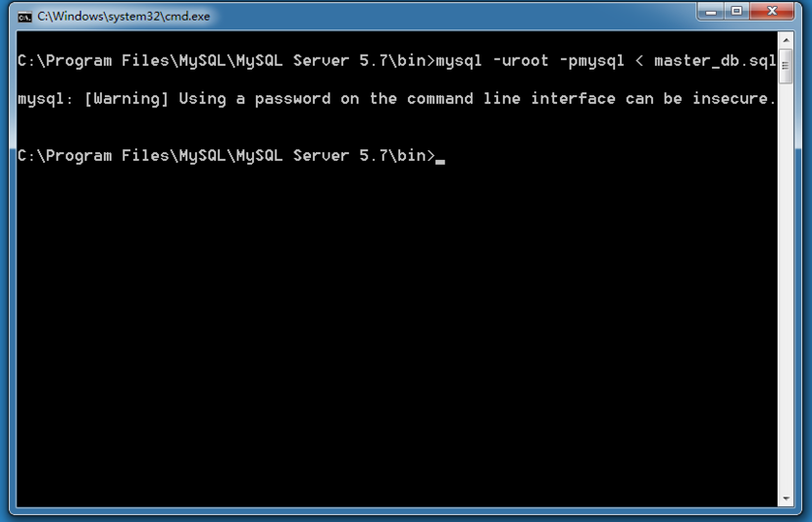The image size is (812, 522).
Task: Click the [Warning] text in the output
Action: point(127,98)
